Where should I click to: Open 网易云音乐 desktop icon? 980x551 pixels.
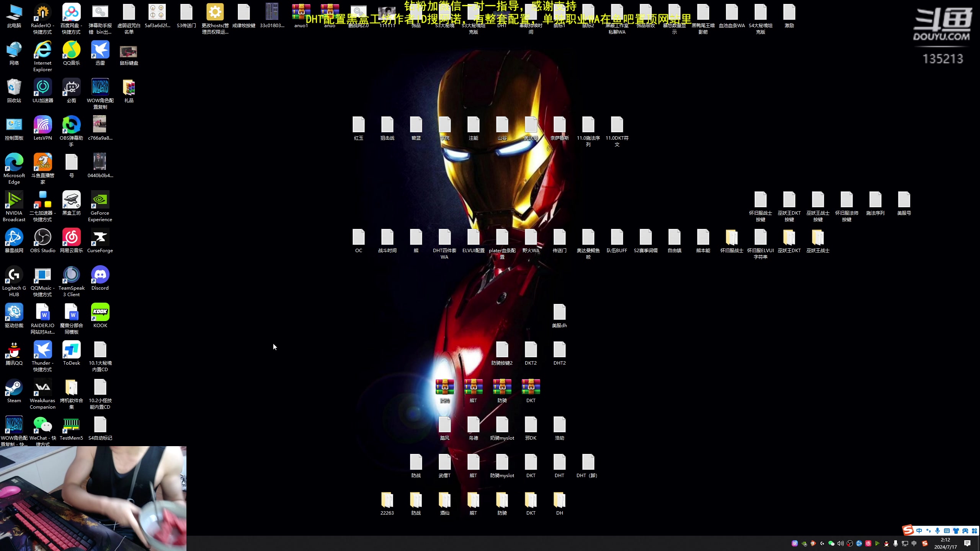click(x=72, y=241)
